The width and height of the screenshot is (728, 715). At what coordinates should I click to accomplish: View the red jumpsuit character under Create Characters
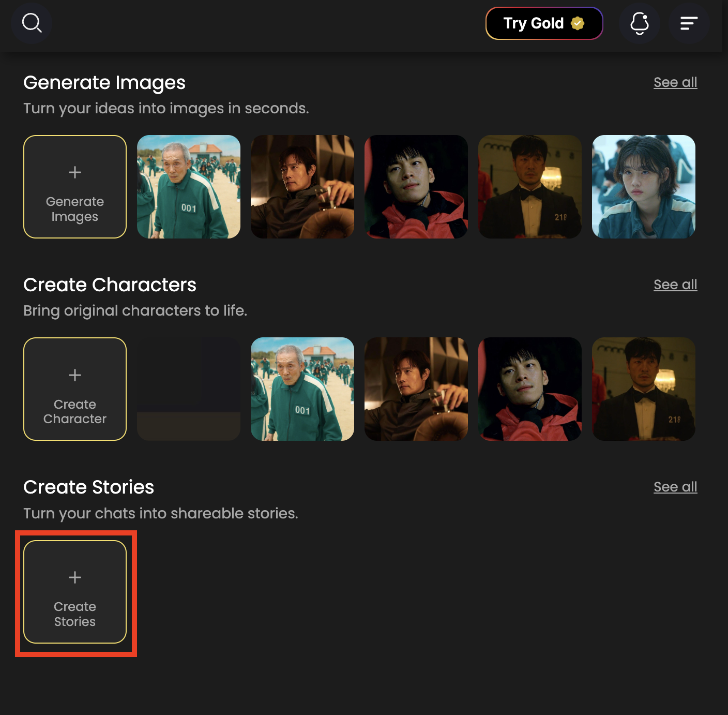point(530,389)
